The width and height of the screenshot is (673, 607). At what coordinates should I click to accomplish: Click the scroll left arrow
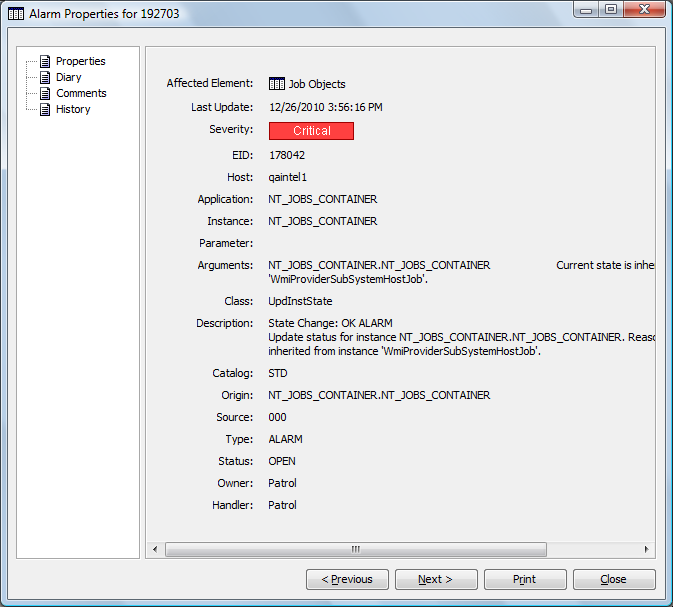(x=155, y=549)
